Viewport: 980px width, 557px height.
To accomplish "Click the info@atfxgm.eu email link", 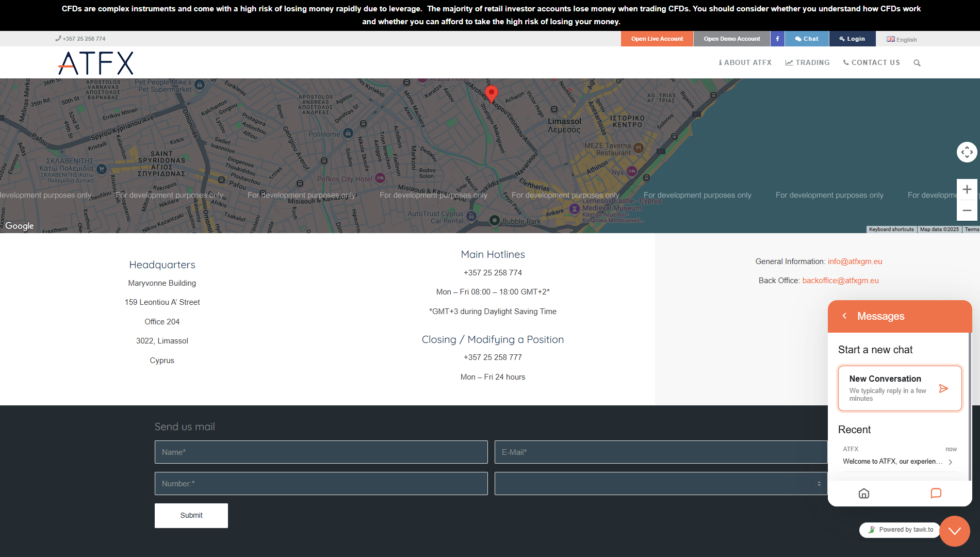I will pos(855,261).
